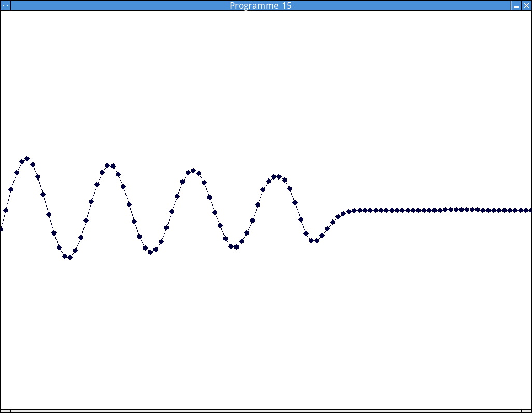Select the lowest point of the second trough

tap(150, 252)
